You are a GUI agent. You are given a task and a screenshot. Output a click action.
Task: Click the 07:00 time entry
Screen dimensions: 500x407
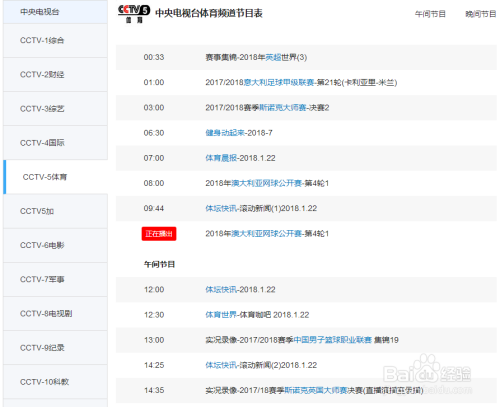[x=154, y=158]
